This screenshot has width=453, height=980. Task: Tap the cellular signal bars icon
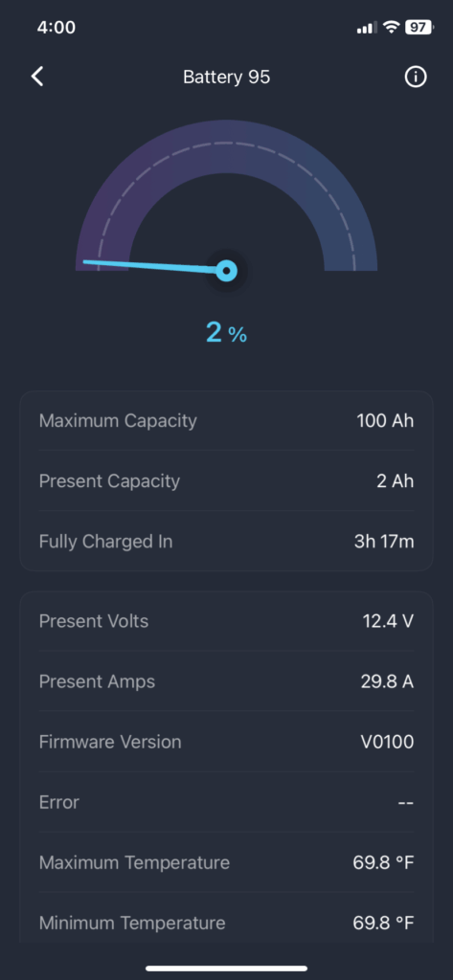(367, 28)
